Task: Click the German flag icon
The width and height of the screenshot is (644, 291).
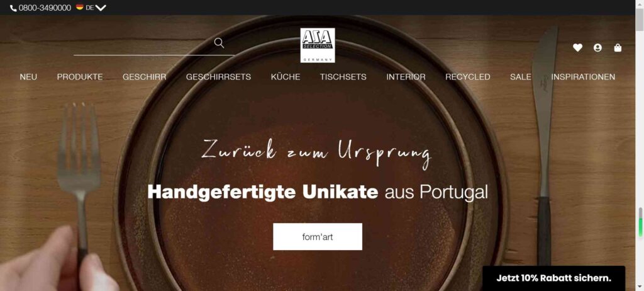Action: (80, 7)
